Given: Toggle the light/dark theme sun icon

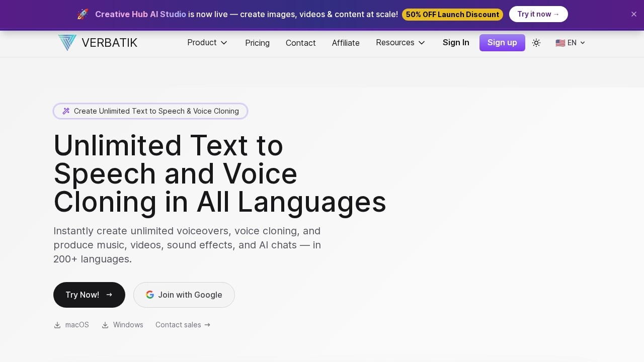Looking at the screenshot, I should [536, 43].
